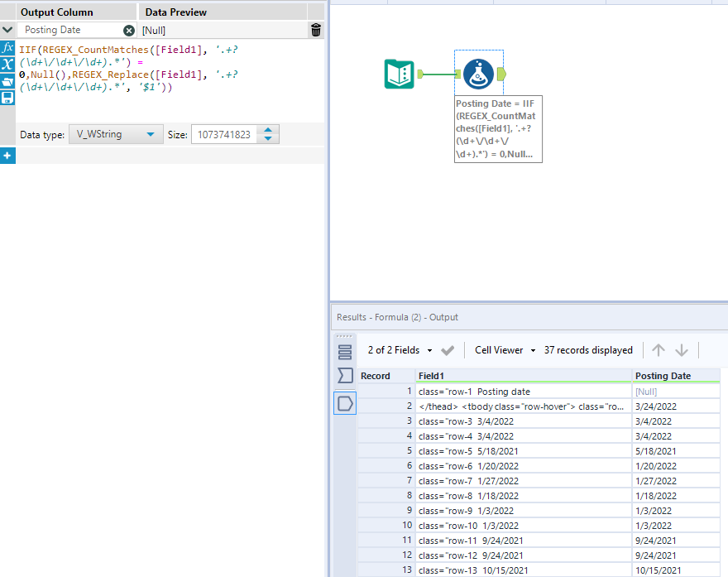The width and height of the screenshot is (728, 577).
Task: Clear the Posting Date output column name
Action: coord(129,31)
